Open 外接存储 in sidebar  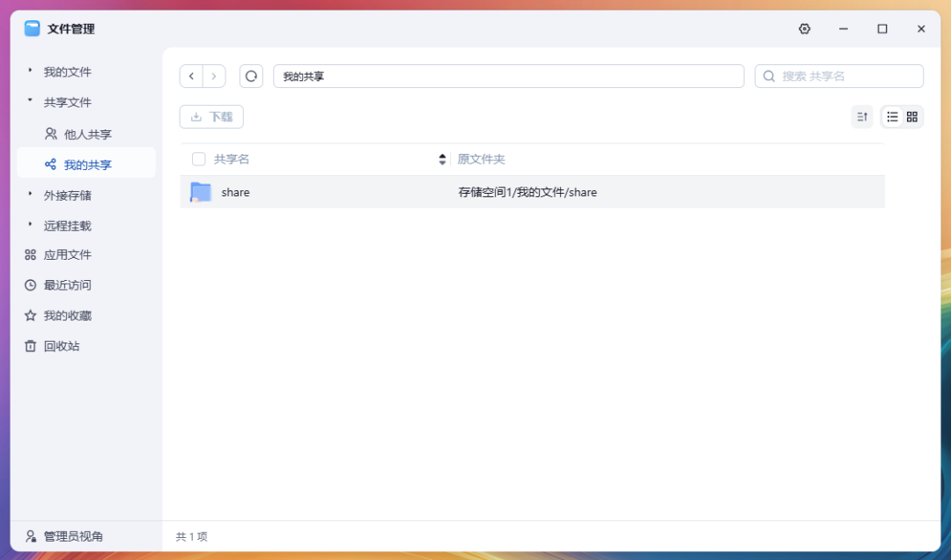pos(67,195)
